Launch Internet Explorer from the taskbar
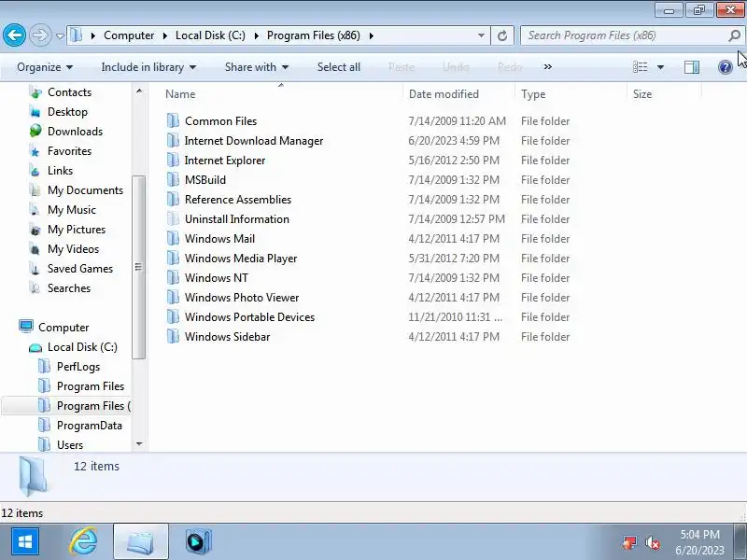 pos(83,541)
